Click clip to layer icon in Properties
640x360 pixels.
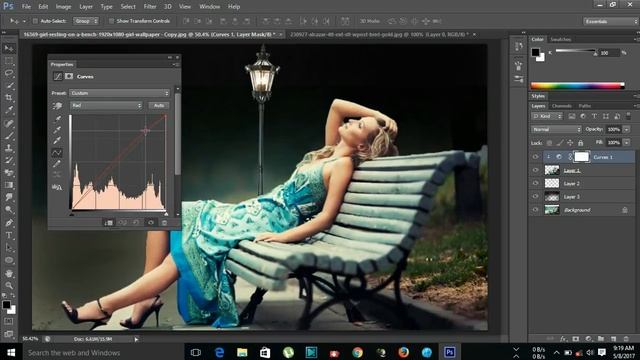click(108, 222)
